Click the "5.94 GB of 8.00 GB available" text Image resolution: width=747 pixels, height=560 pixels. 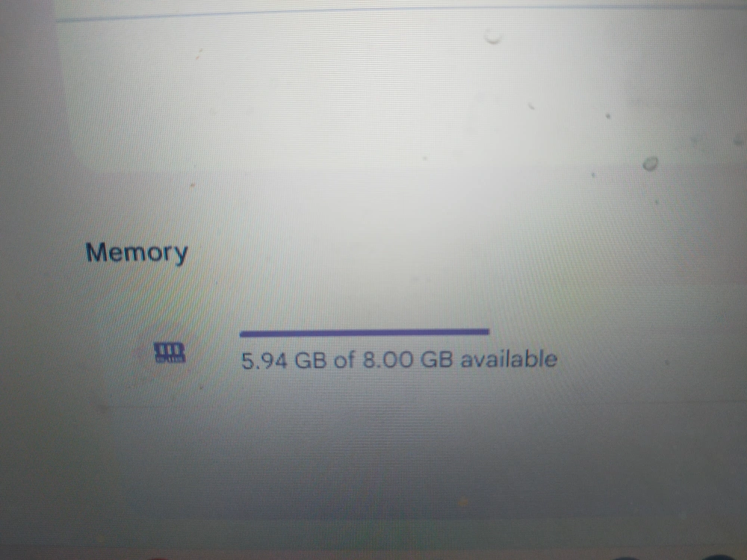[x=399, y=360]
